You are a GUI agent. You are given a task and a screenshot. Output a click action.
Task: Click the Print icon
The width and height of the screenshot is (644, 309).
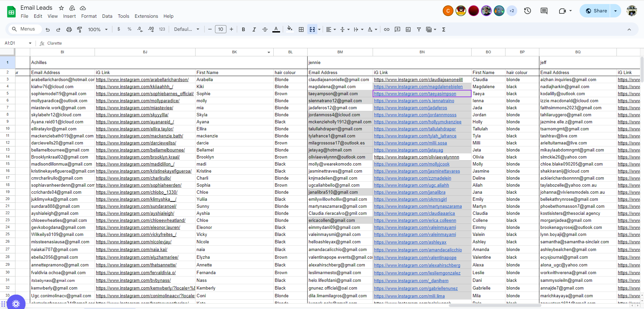tap(69, 29)
